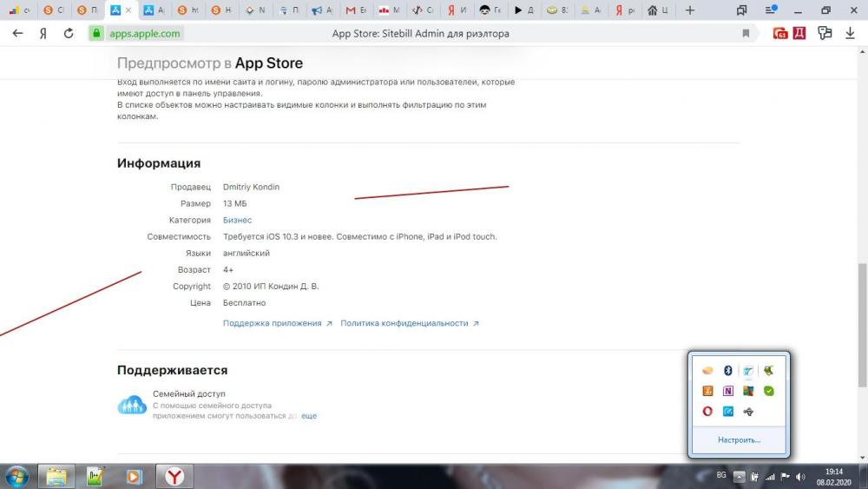Click the network signal icon in the tray
The height and width of the screenshot is (489, 868).
770,476
